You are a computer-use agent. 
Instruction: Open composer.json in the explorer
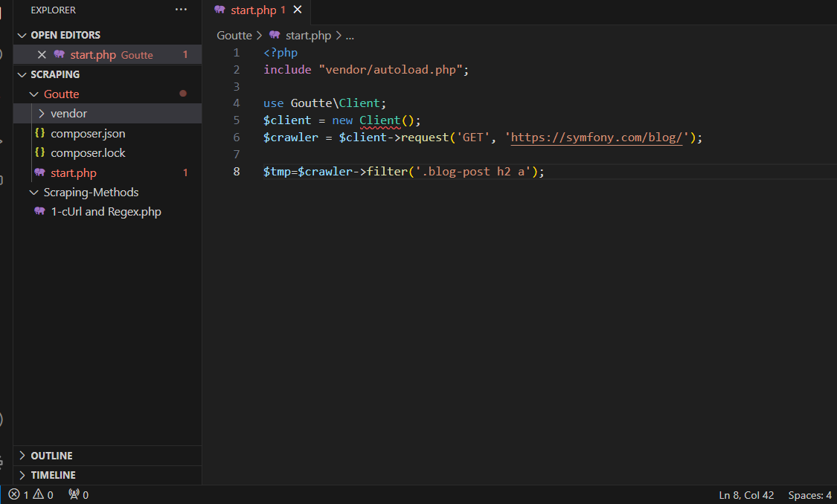[88, 134]
